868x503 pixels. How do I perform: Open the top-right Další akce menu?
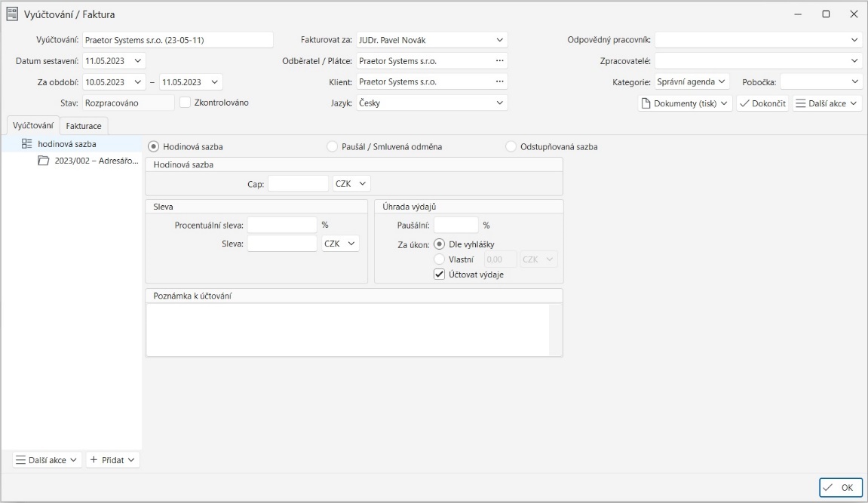(827, 103)
